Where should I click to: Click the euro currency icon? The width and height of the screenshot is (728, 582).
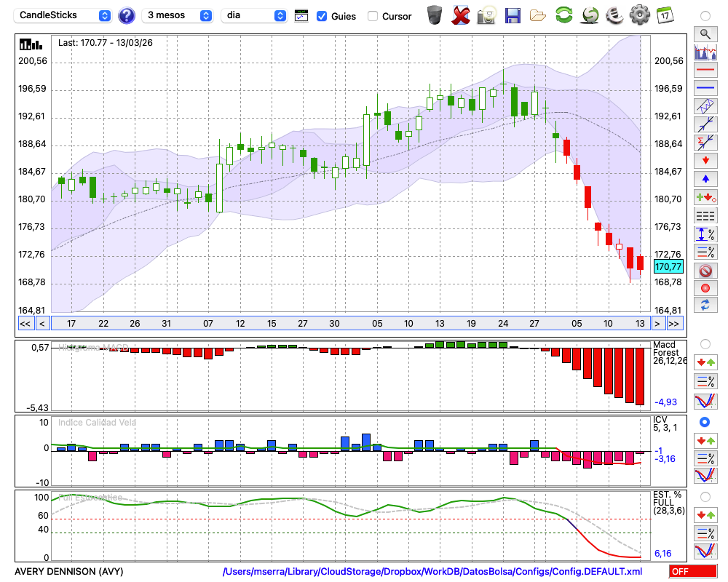614,15
